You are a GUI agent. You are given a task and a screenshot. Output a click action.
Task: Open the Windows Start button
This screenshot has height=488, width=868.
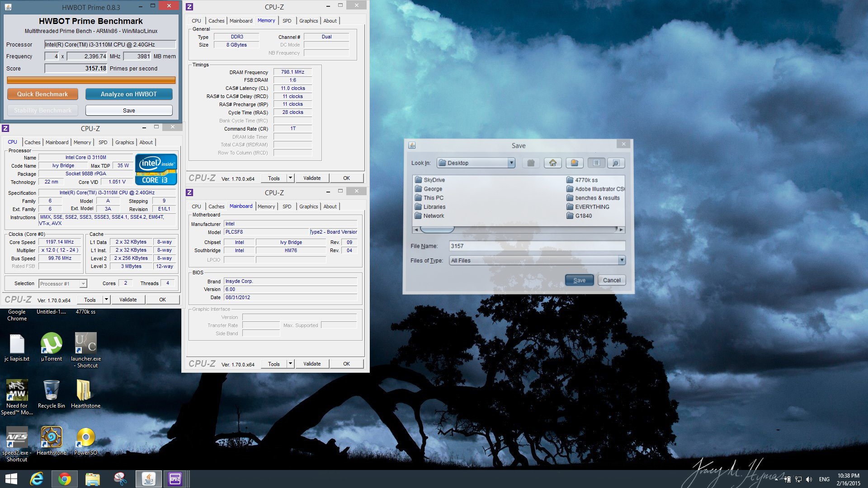[11, 479]
